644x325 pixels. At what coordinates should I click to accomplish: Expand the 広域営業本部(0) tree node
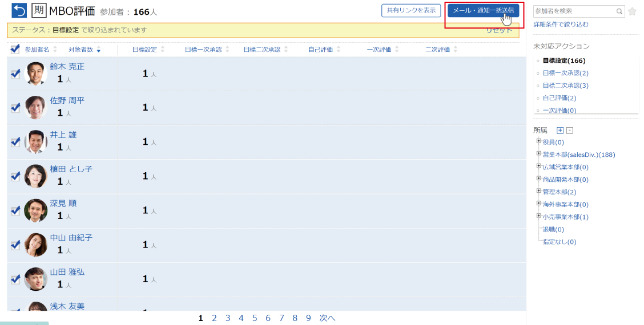[x=539, y=166]
